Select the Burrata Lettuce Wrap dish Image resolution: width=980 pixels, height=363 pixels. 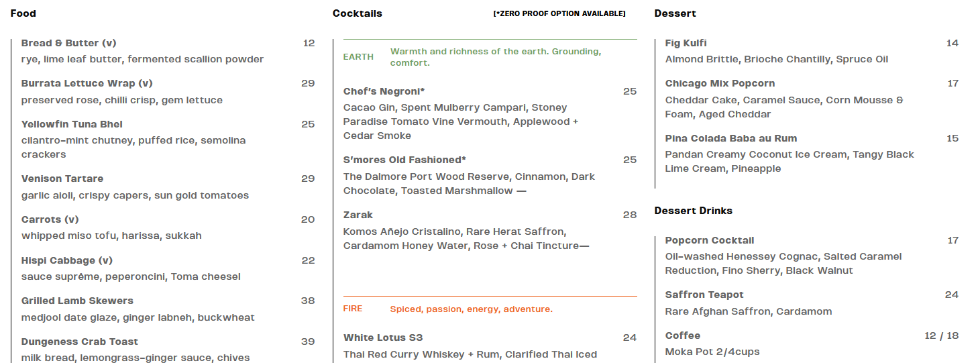point(87,84)
